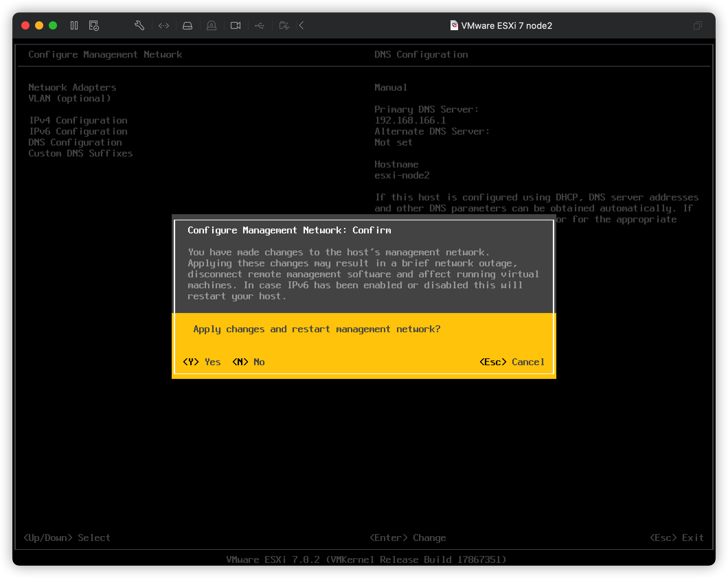The image size is (728, 578).
Task: Click the camera capture icon
Action: point(235,26)
